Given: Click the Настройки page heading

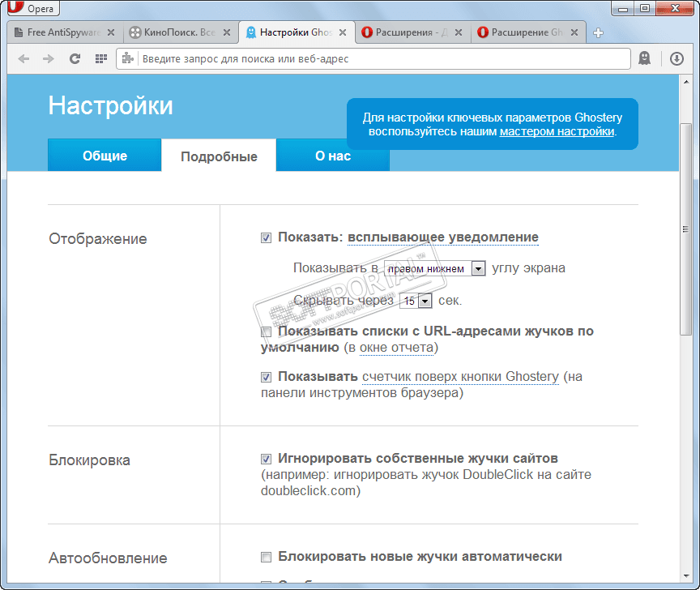Looking at the screenshot, I should point(110,106).
